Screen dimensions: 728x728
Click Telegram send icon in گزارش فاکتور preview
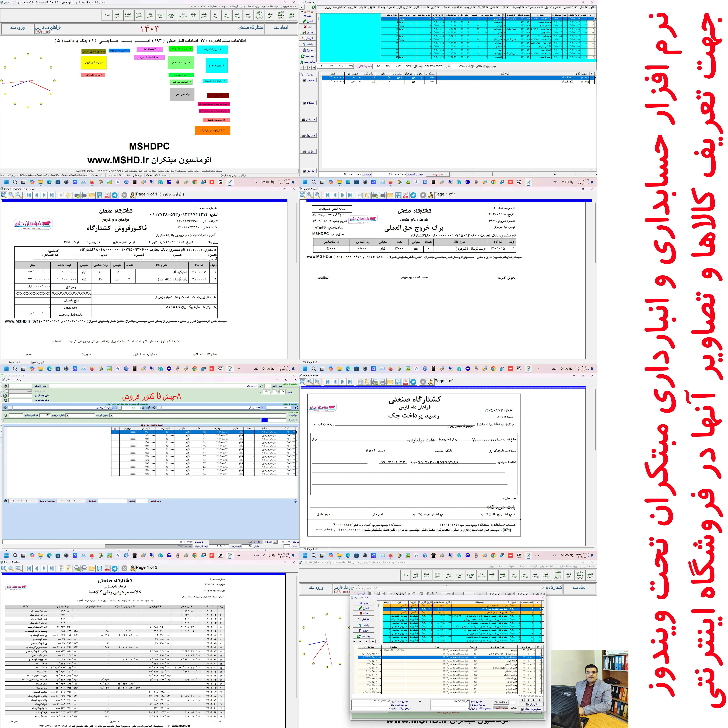pyautogui.click(x=114, y=195)
